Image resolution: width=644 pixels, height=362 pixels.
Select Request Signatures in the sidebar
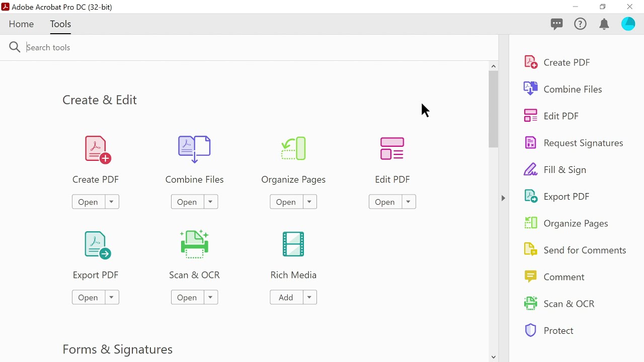pos(583,143)
